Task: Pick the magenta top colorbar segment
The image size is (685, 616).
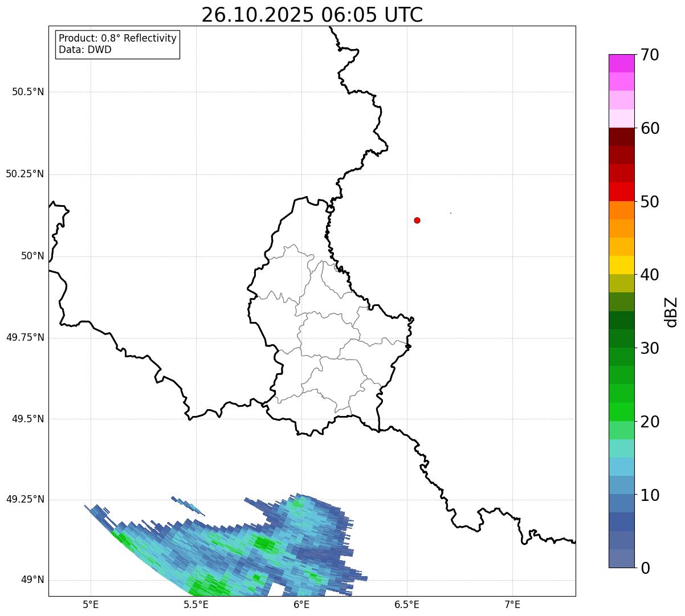Action: click(621, 63)
